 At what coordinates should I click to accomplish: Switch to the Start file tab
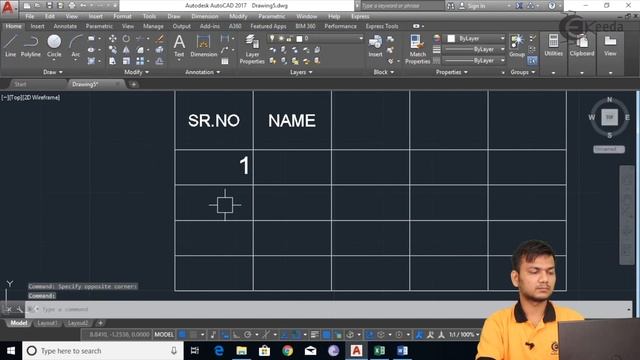click(x=20, y=84)
